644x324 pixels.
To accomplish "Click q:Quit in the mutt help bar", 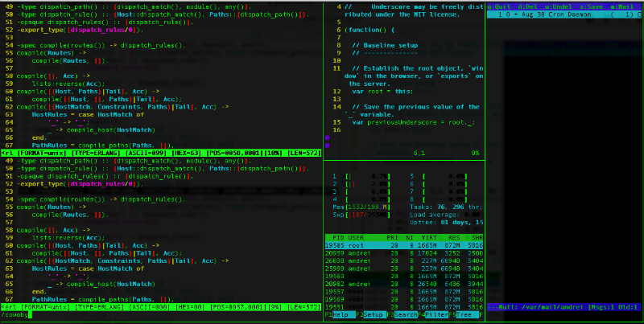I will coord(499,7).
